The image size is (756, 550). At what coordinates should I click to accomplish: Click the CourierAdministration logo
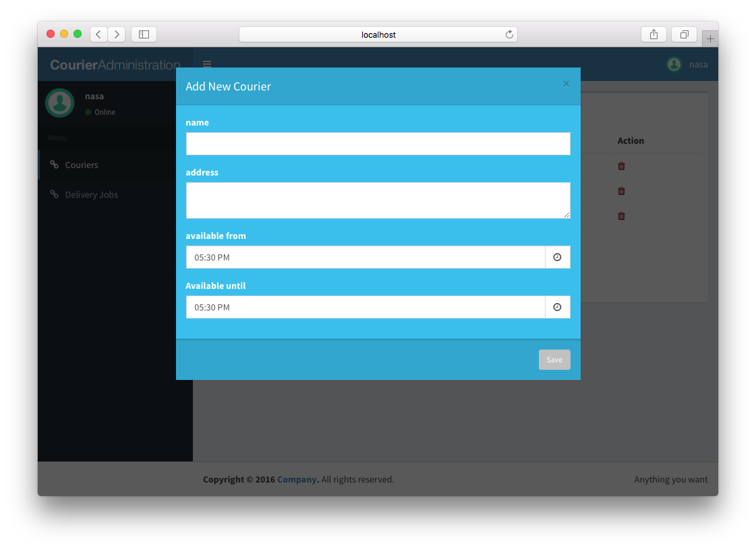click(115, 65)
